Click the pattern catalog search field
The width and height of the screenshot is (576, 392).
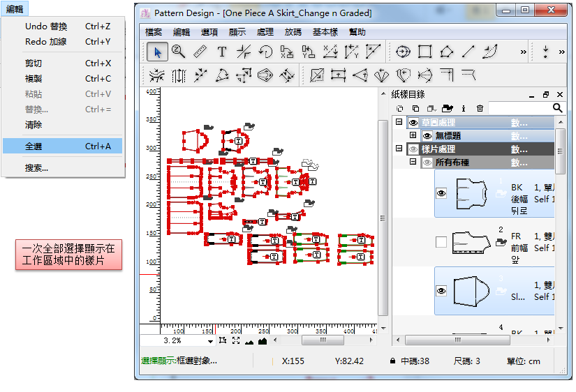(520, 108)
